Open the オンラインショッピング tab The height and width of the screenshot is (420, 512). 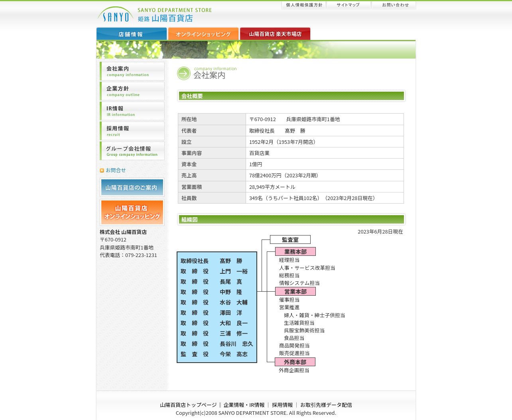click(x=203, y=34)
